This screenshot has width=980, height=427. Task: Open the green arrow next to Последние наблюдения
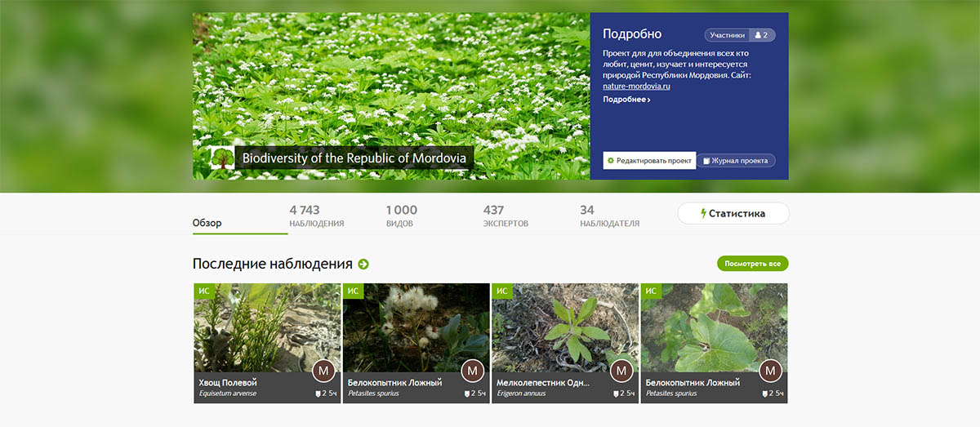(363, 265)
